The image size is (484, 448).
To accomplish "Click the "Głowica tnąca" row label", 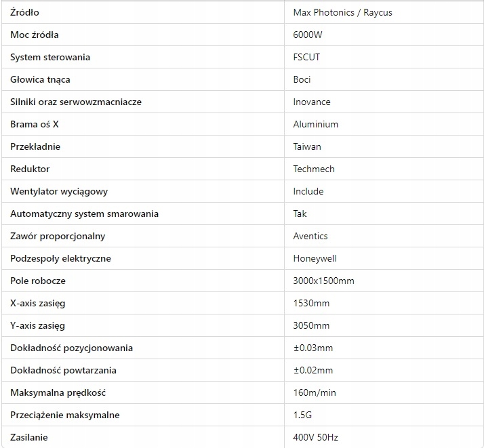I will (x=41, y=79).
